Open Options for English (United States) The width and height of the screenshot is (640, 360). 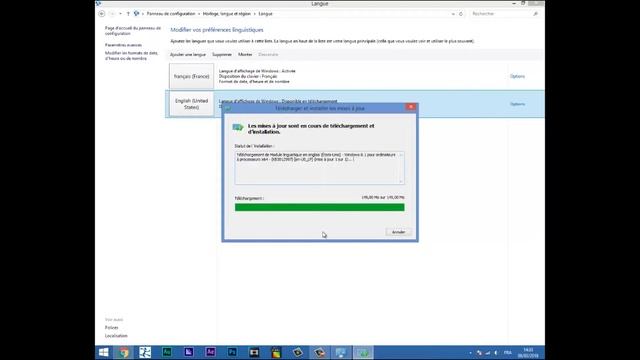pos(517,104)
